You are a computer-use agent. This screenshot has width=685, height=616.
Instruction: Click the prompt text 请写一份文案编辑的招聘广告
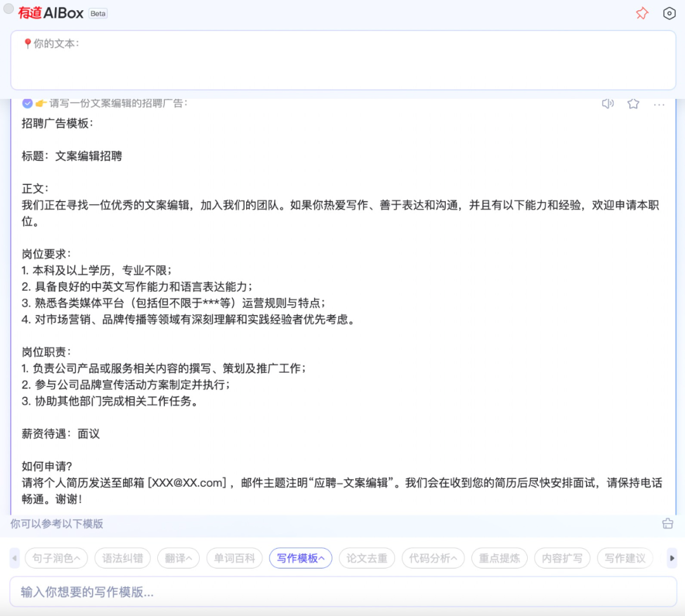[x=118, y=103]
